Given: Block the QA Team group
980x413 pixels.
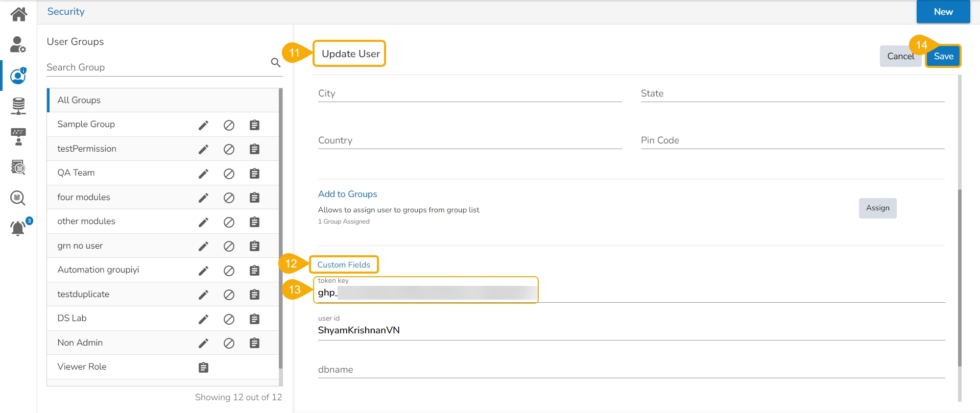Looking at the screenshot, I should (229, 174).
